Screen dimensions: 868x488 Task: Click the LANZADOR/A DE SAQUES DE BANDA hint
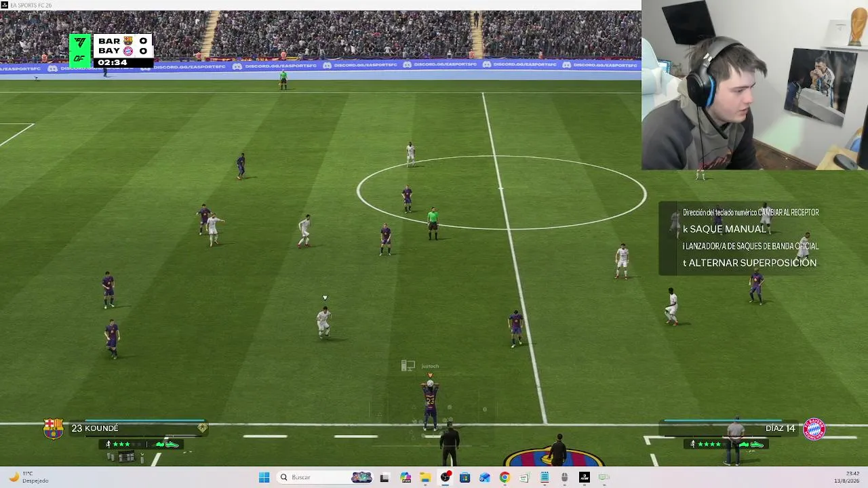coord(751,246)
